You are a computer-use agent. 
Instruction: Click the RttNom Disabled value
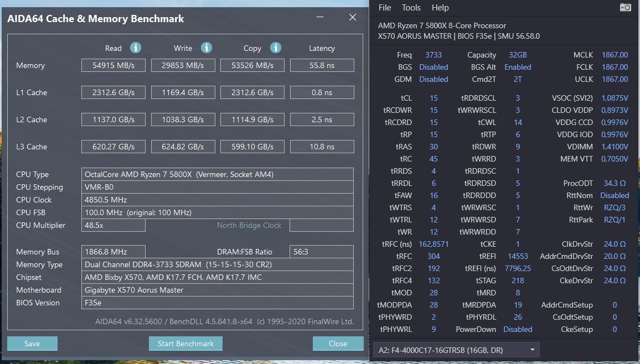615,195
